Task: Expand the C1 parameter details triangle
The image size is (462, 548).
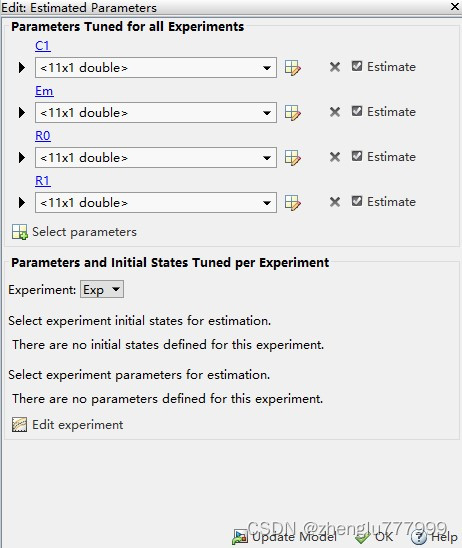Action: click(22, 67)
